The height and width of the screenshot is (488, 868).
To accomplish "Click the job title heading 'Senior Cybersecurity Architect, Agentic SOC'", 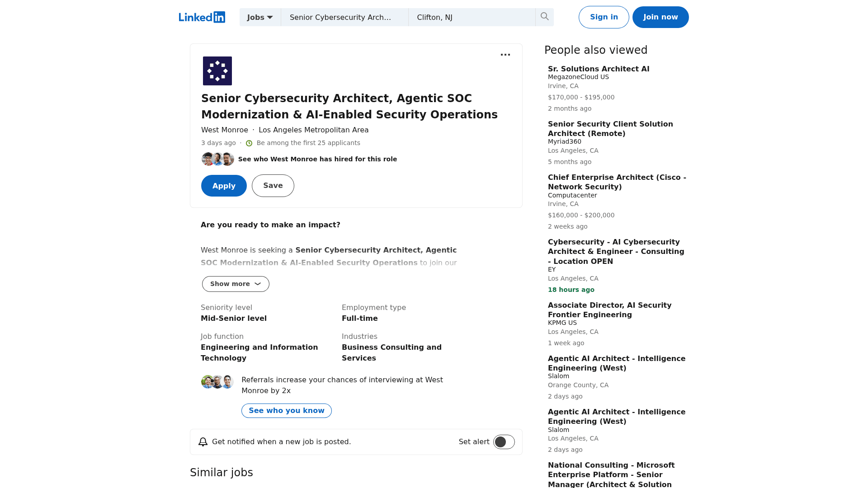I will [x=349, y=107].
